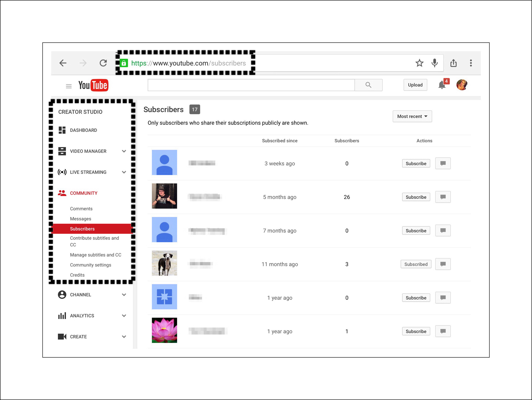Subscribe to the lotus flower channel
The width and height of the screenshot is (532, 400).
tap(416, 331)
